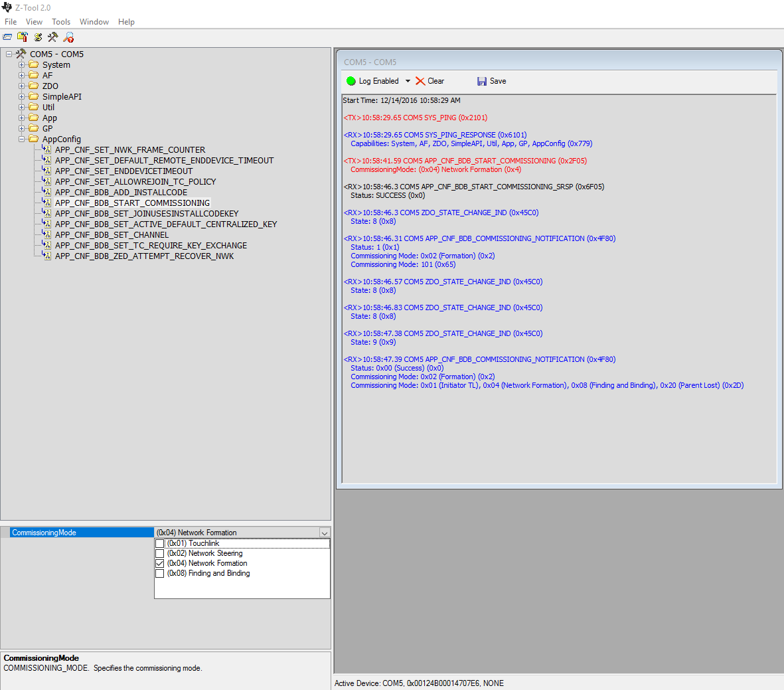Image resolution: width=784 pixels, height=690 pixels.
Task: Check the (0x08) Finding and Binding checkbox
Action: [x=160, y=573]
